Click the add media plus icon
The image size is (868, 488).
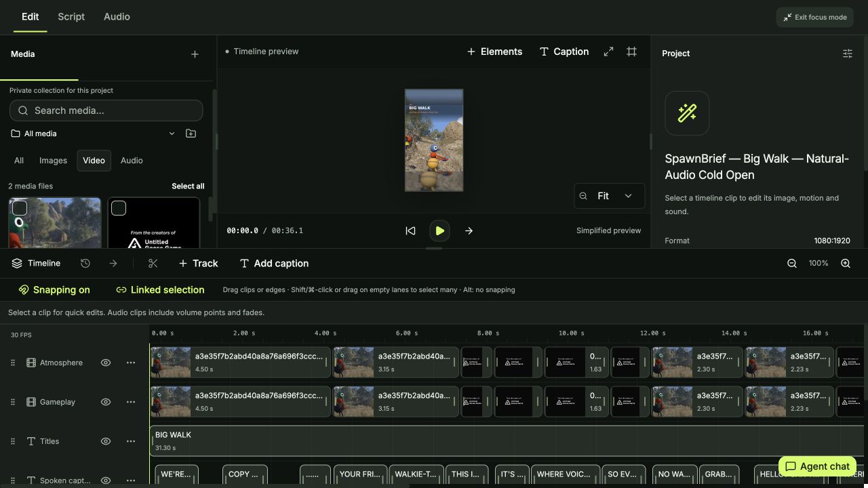[x=195, y=54]
